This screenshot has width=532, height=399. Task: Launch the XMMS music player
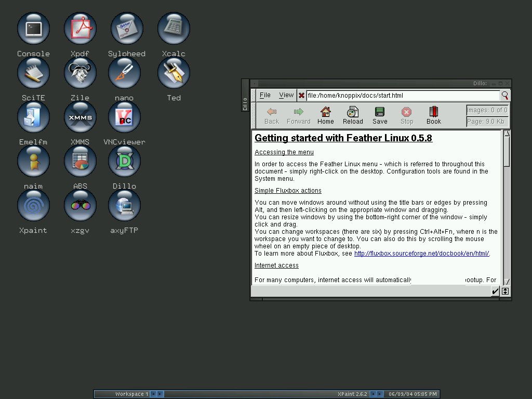point(80,116)
